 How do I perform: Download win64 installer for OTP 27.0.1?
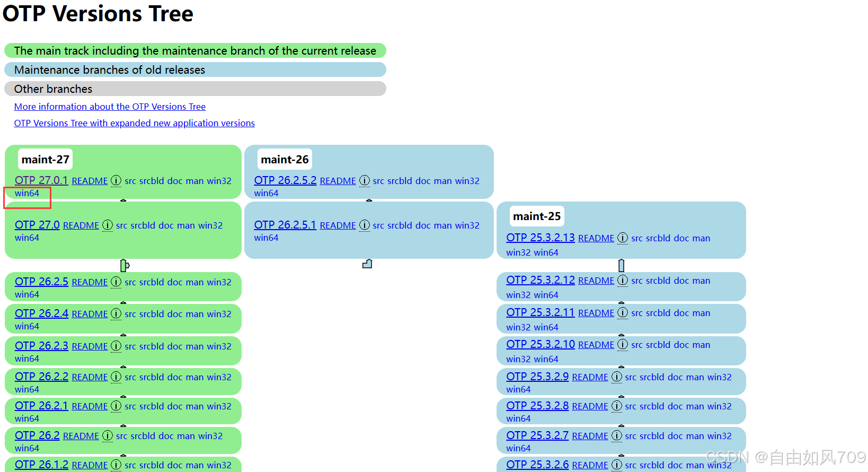click(27, 193)
